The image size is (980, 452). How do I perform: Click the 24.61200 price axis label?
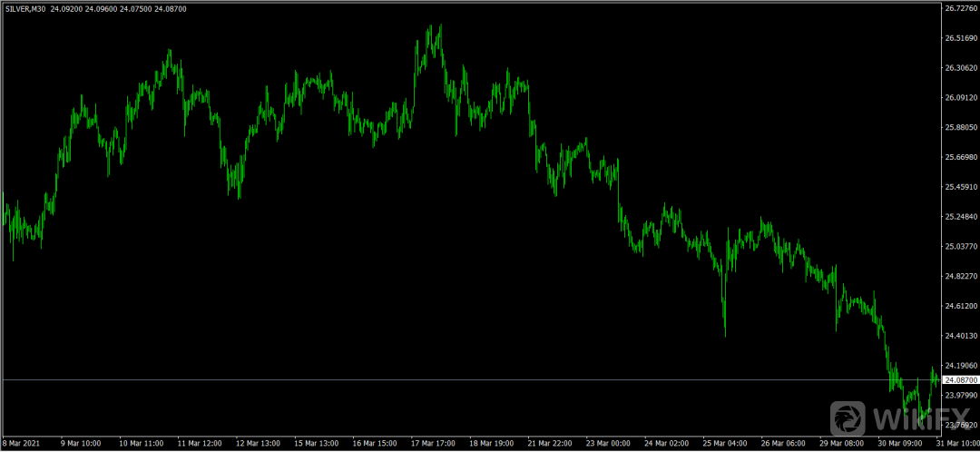[960, 307]
